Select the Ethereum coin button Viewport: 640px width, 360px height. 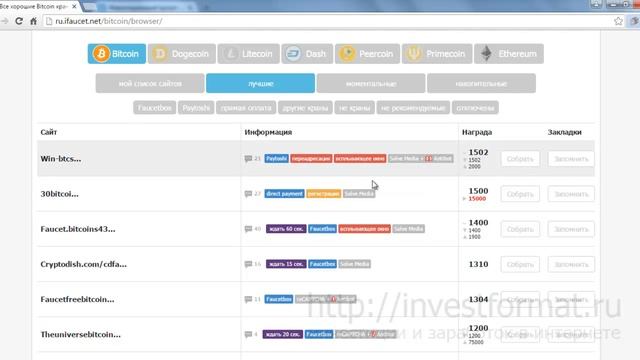pyautogui.click(x=509, y=53)
